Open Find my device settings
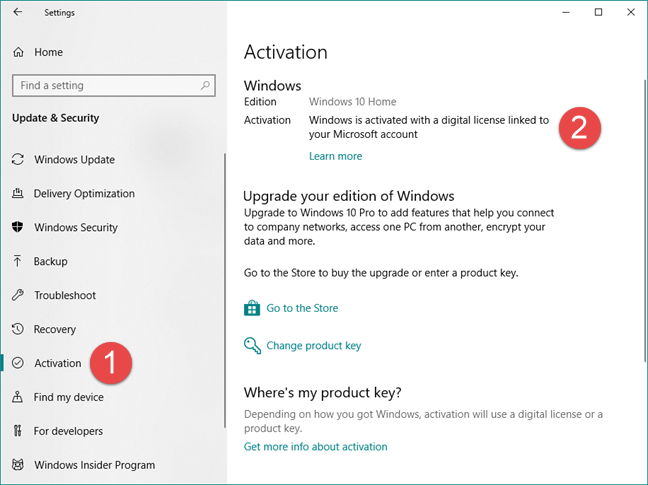This screenshot has height=485, width=648. pos(69,397)
